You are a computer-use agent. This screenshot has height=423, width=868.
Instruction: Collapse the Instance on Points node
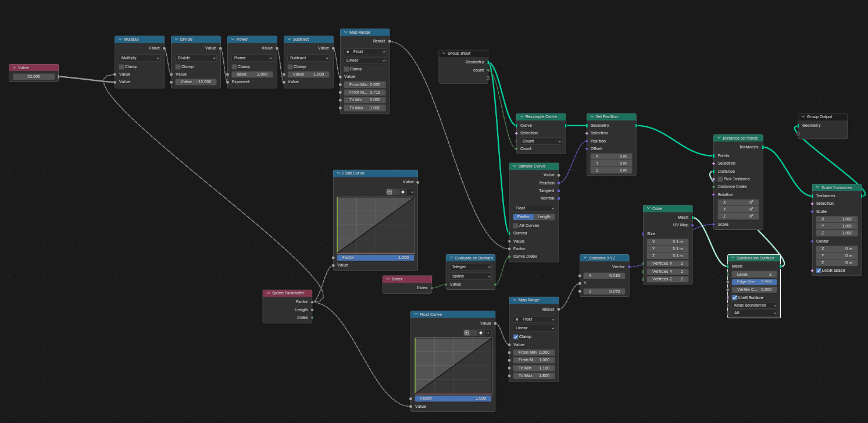[x=719, y=138]
